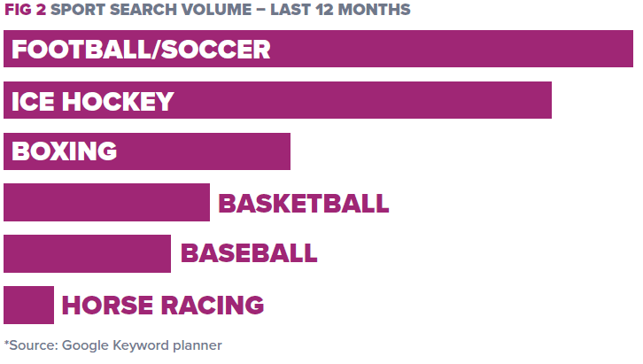Click the BASEBALL label text
Viewport: 643px width, 364px height.
249,253
